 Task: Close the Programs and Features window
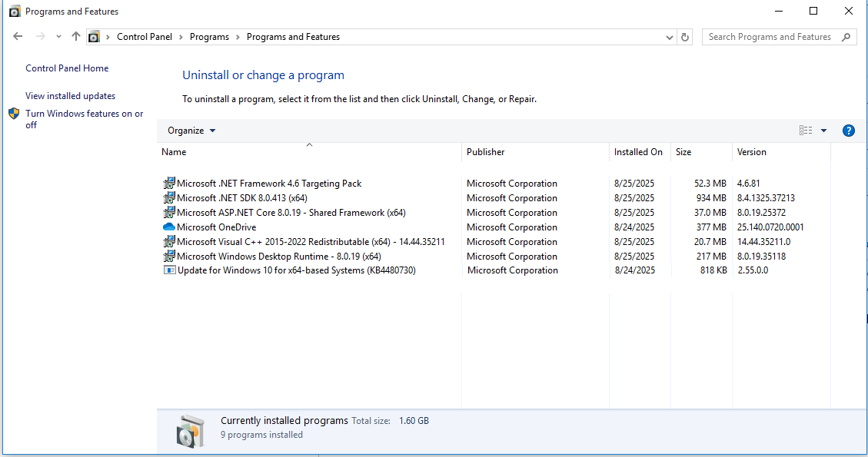(x=849, y=11)
